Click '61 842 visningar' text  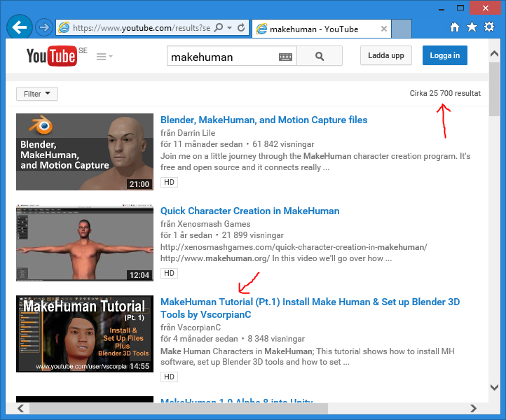(x=283, y=144)
